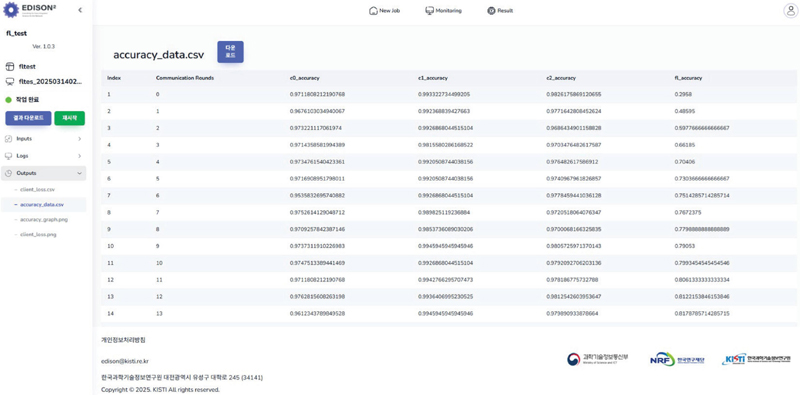Click c0_accuracy value 0.9612343789849528
This screenshot has height=395, width=800.
point(317,313)
